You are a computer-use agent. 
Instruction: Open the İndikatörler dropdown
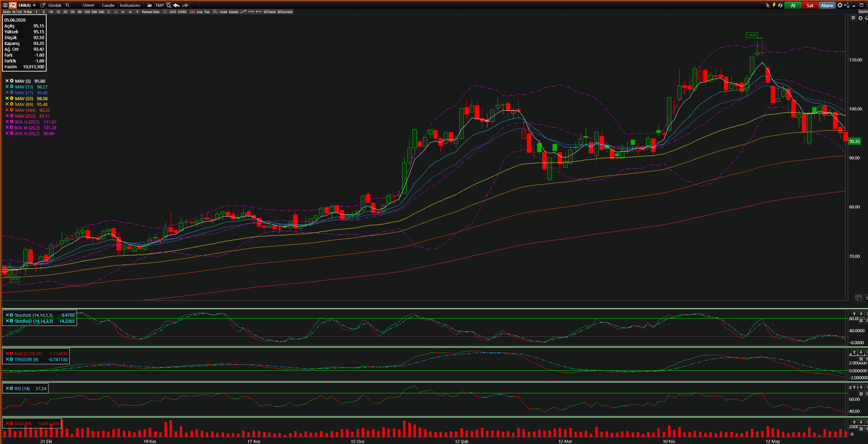[x=130, y=5]
